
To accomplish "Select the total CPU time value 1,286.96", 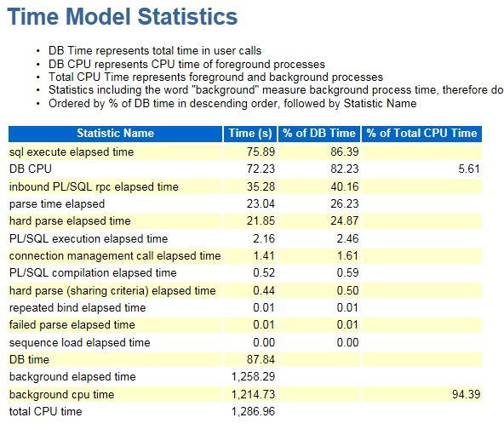I will coord(254,412).
